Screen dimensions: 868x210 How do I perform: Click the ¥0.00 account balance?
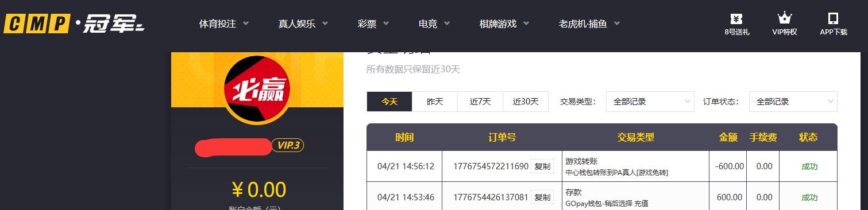259,189
